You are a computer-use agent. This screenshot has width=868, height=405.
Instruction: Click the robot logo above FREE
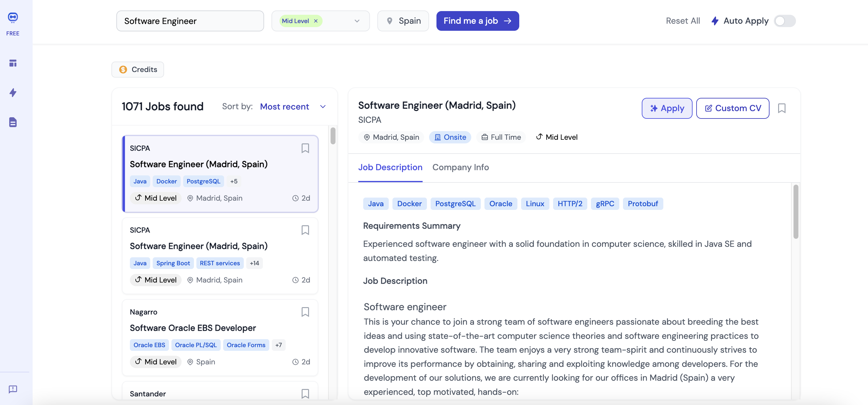click(13, 17)
